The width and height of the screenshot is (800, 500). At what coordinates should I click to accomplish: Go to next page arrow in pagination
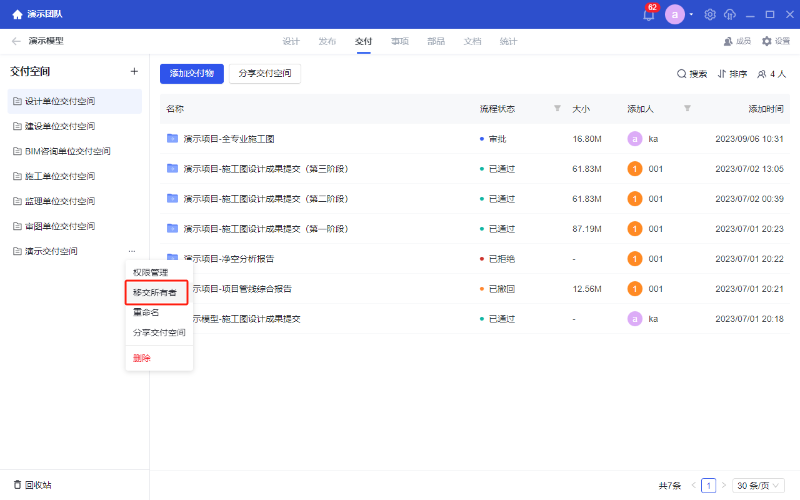pyautogui.click(x=723, y=485)
